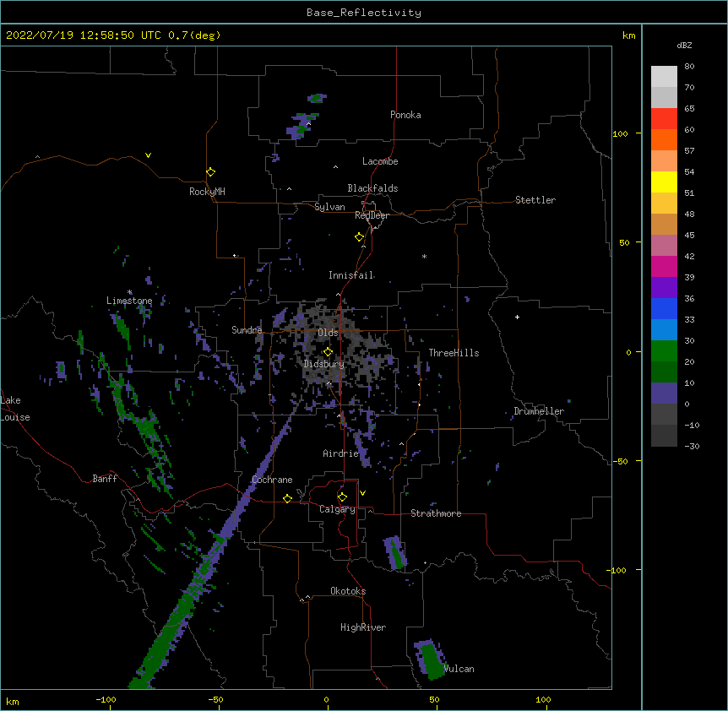
Task: Pick the bright green 20-30 dBZ swatch
Action: [664, 351]
